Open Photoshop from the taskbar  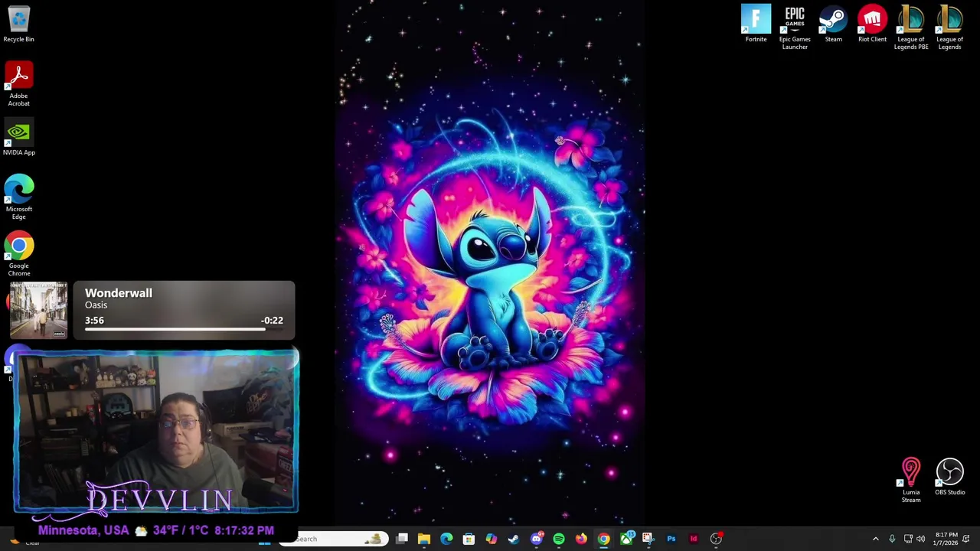[671, 539]
